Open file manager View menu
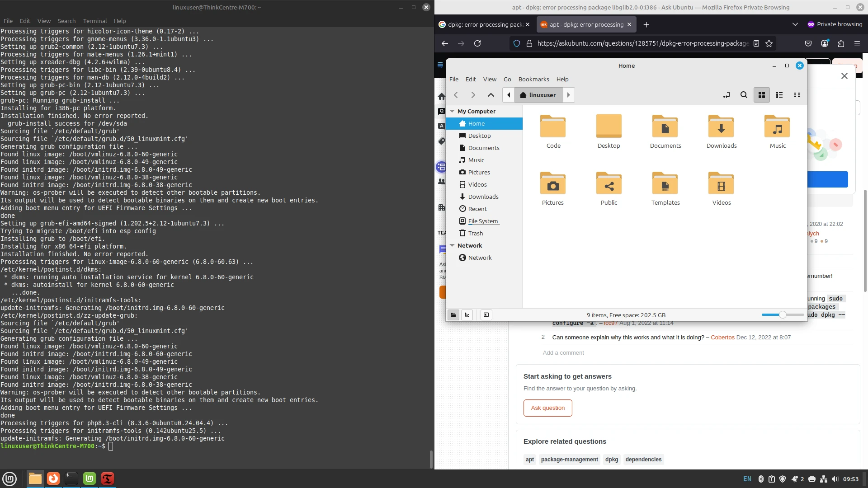Screen dimensions: 868x488 490,79
